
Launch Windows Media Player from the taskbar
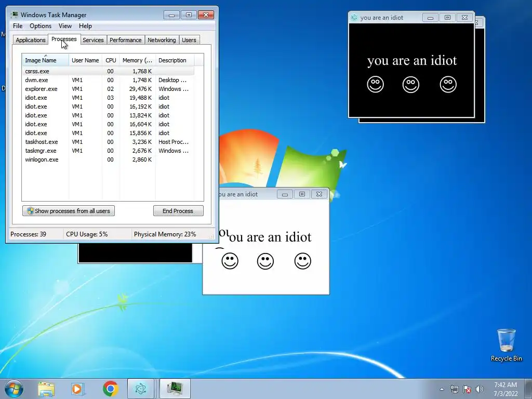[x=78, y=389]
